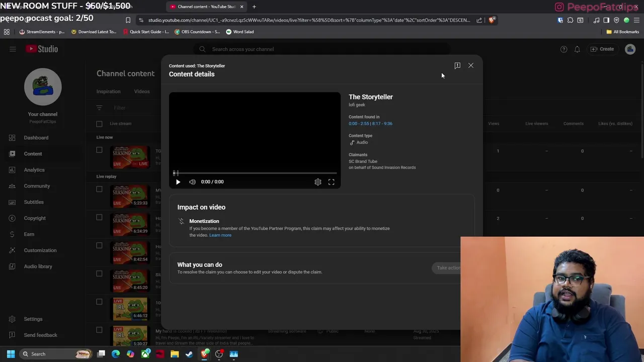
Task: Open the browser apps grid icon
Action: coord(7,32)
